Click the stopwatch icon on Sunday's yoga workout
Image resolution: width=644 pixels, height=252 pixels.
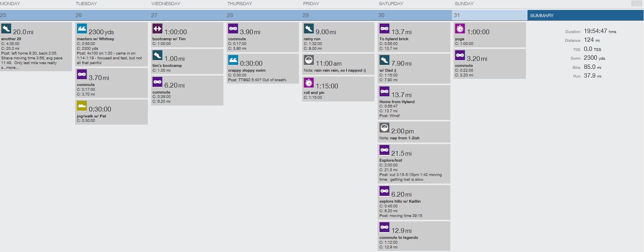(460, 29)
